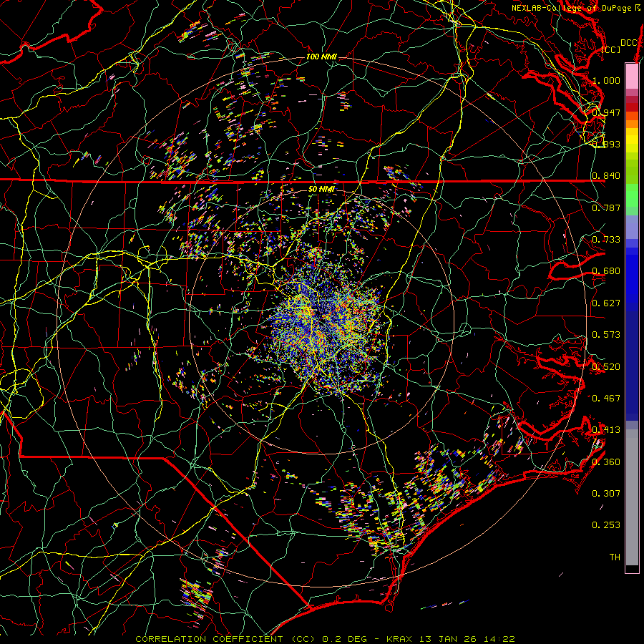Click the 0.360 value on color scale
This screenshot has width=644, height=644.
point(606,462)
